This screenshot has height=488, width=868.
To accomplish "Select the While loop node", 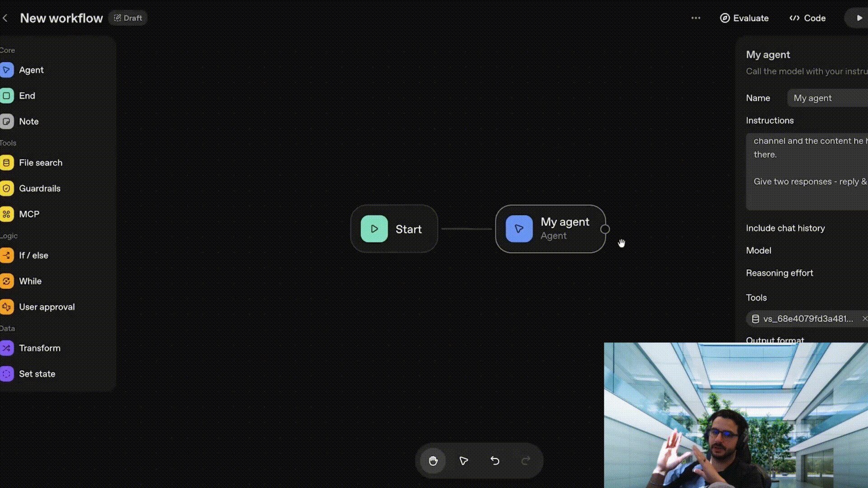I will (x=7, y=281).
